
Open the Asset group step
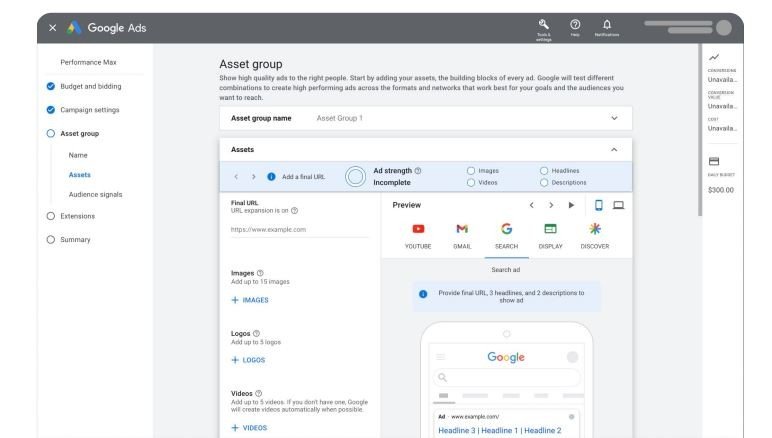[73, 133]
